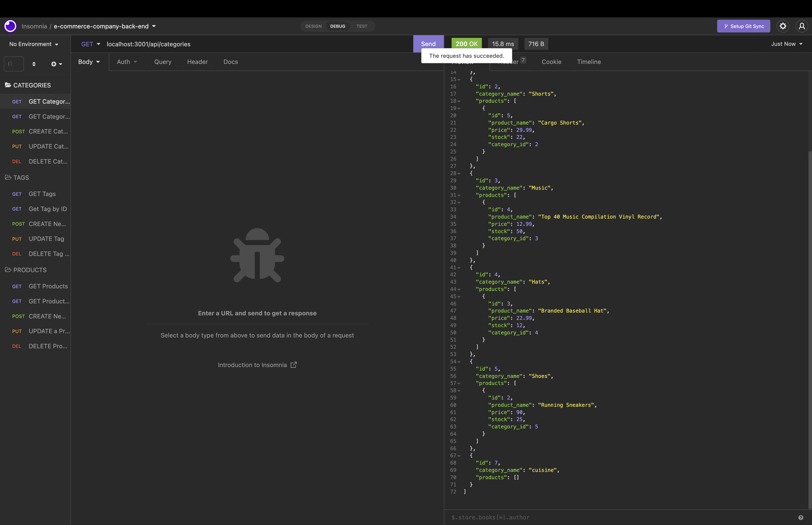Click the Setup Git Sync button
Image resolution: width=812 pixels, height=525 pixels.
(x=743, y=26)
